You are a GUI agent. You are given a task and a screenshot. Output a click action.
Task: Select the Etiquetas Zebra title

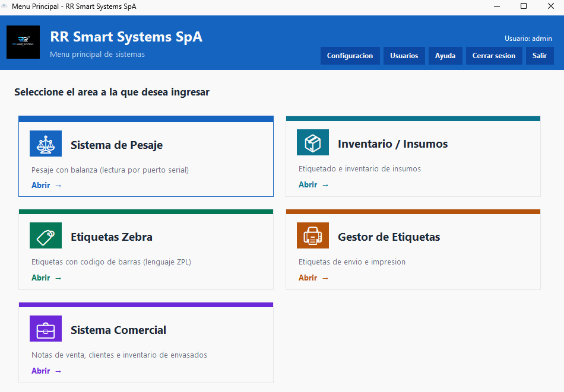point(112,237)
